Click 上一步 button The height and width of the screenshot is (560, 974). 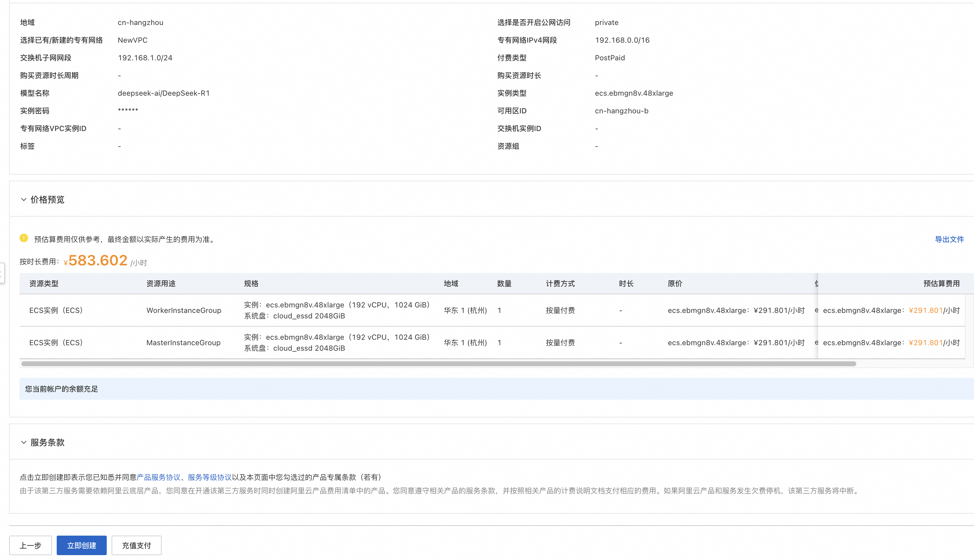pyautogui.click(x=30, y=545)
